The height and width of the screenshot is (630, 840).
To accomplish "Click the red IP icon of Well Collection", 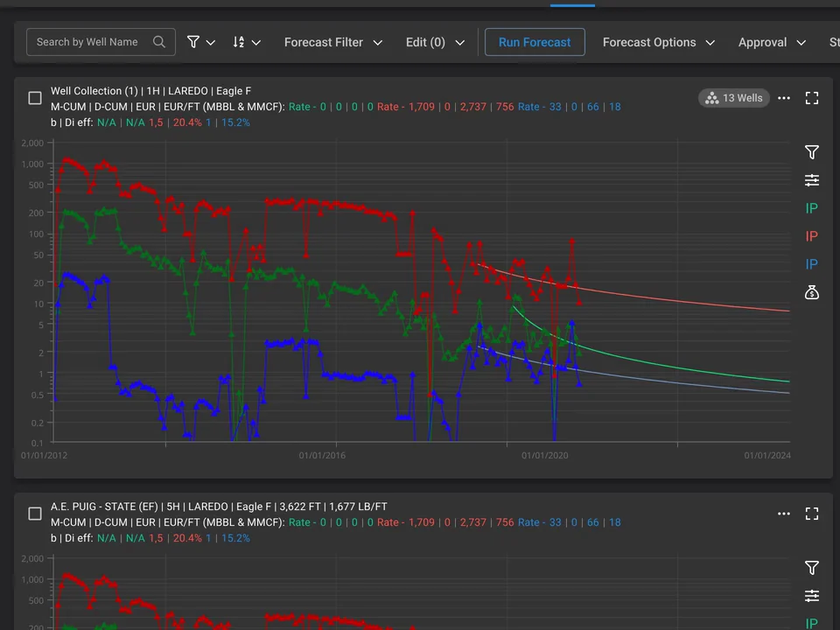I will pos(812,236).
